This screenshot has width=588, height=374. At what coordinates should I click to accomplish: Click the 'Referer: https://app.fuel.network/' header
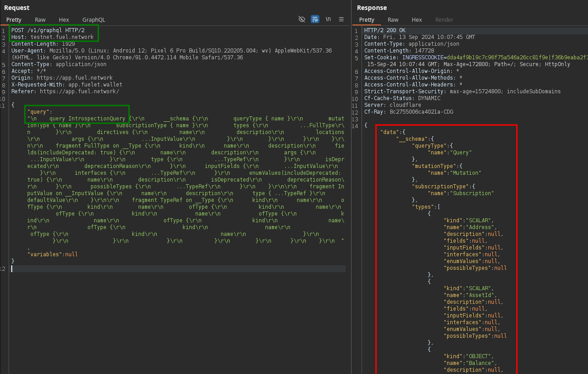tap(65, 91)
